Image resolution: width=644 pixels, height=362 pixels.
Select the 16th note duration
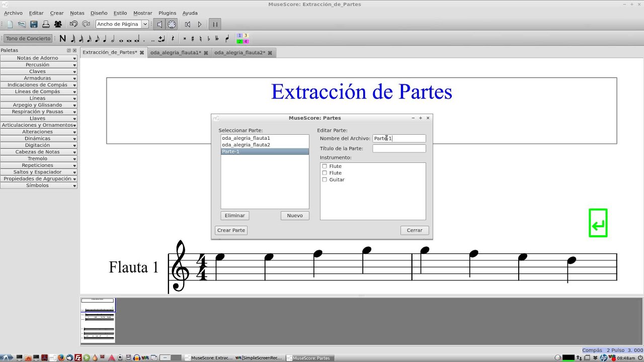(89, 38)
